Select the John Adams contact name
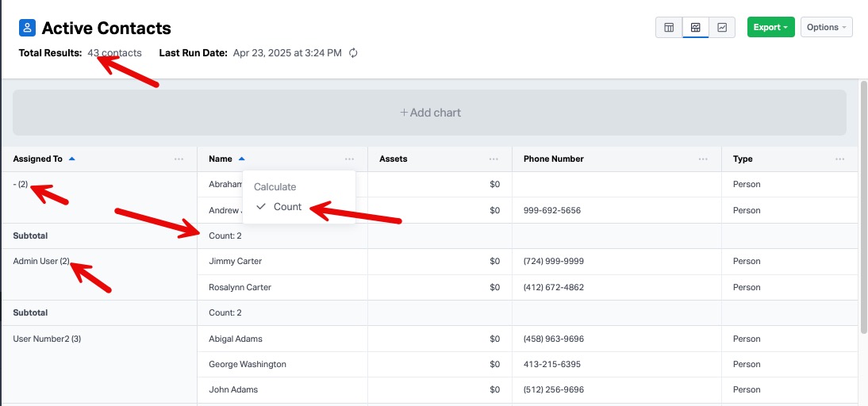This screenshot has height=406, width=868. pyautogui.click(x=233, y=389)
